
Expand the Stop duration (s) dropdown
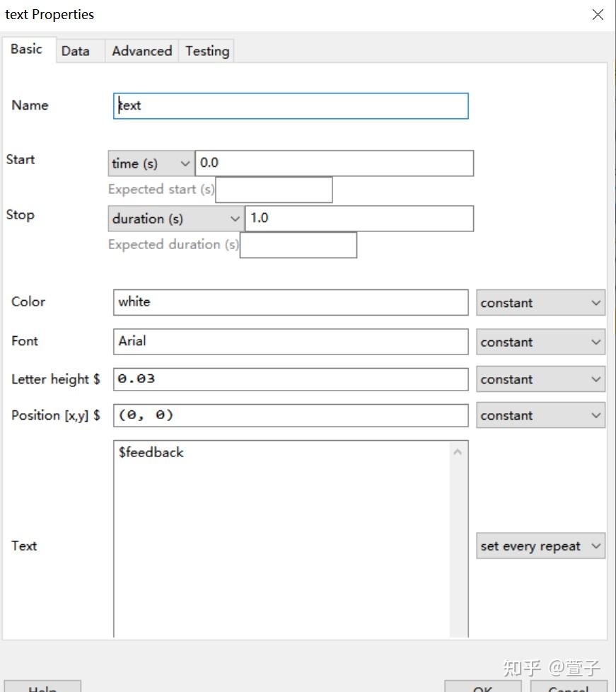(x=175, y=219)
